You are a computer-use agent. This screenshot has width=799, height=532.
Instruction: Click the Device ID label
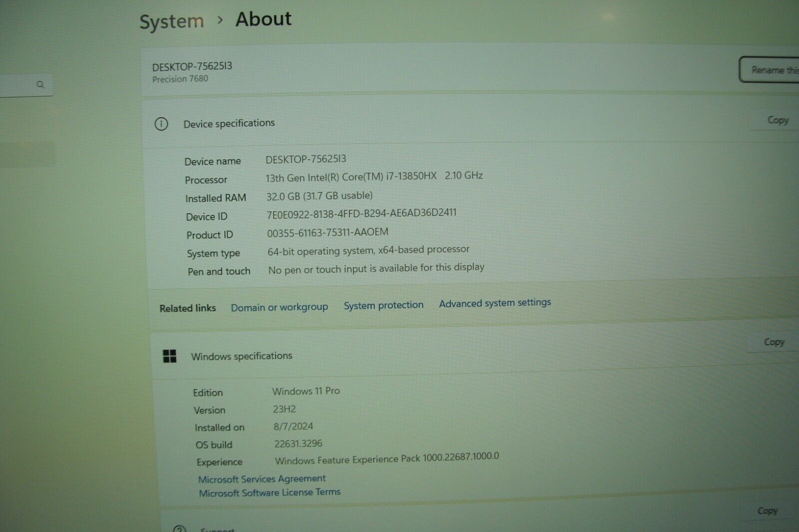point(206,217)
